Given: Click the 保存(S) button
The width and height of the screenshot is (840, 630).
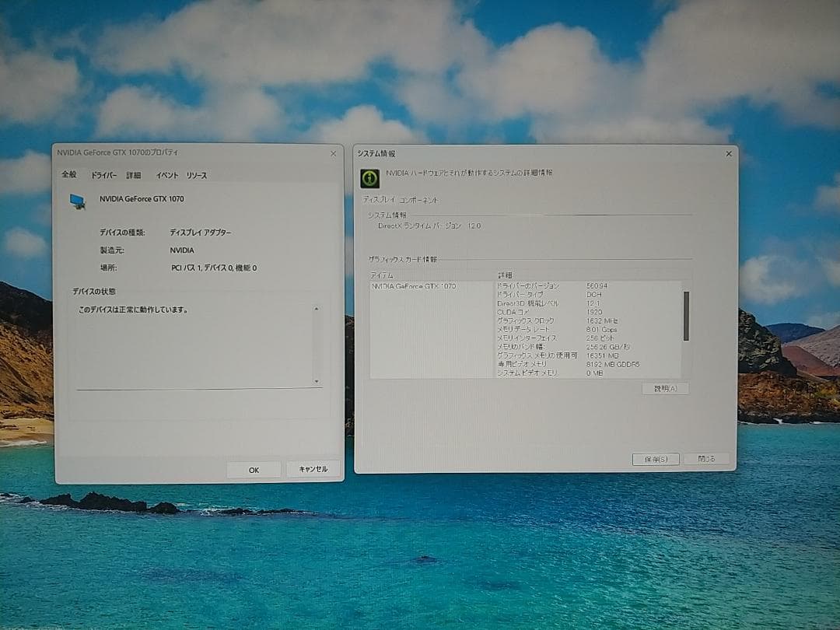Looking at the screenshot, I should tap(656, 459).
